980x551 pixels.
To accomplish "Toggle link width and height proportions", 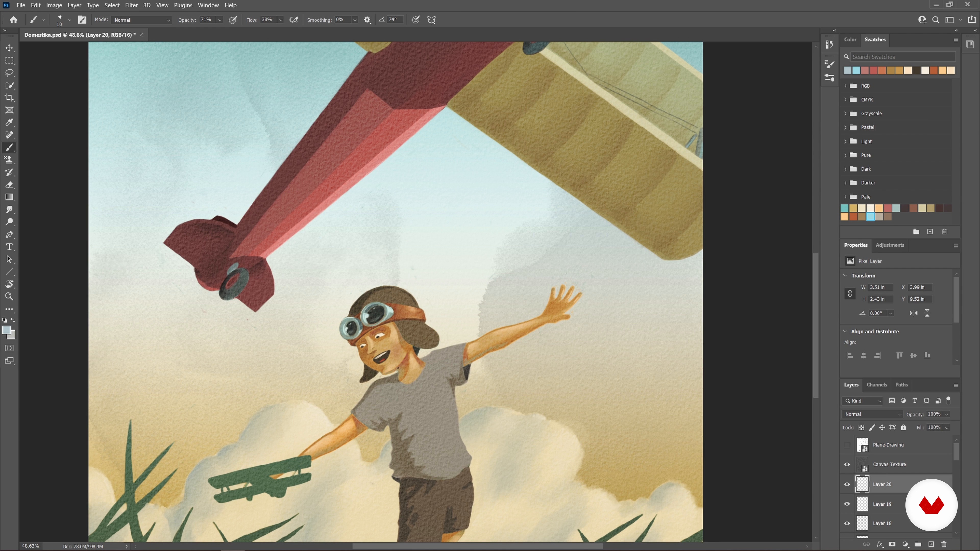I will tap(850, 293).
